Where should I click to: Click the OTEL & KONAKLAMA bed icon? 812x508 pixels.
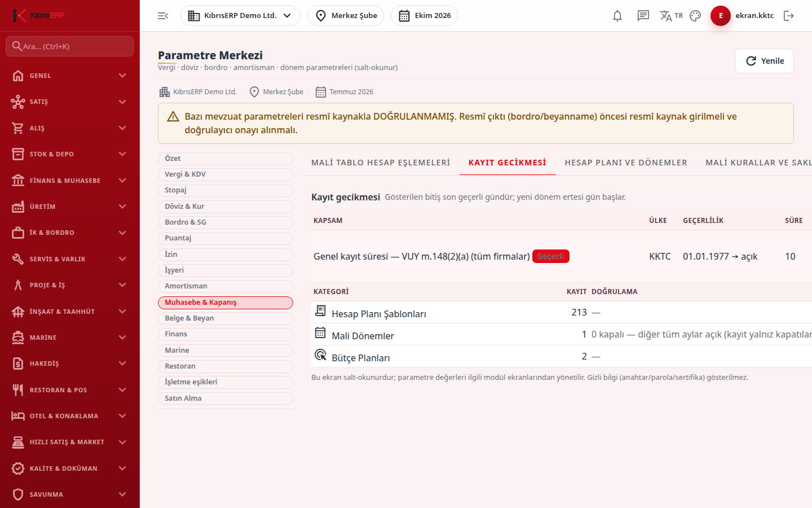click(18, 416)
